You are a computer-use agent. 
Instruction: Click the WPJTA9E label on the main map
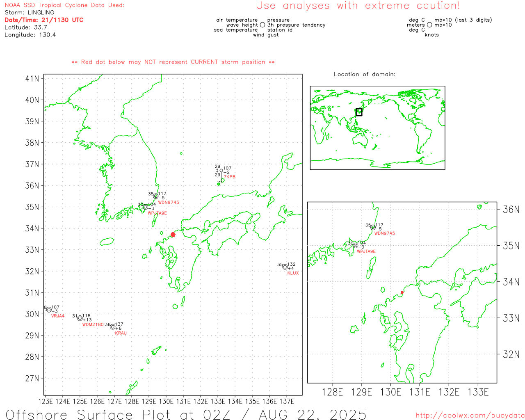coord(157,213)
